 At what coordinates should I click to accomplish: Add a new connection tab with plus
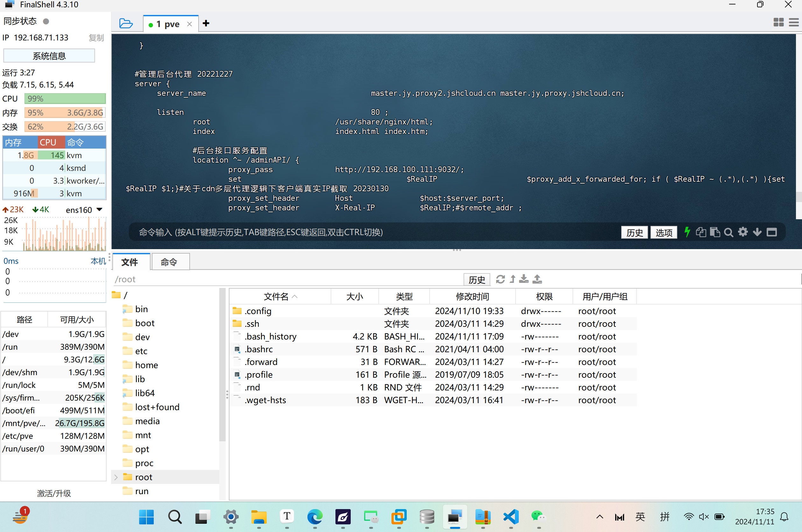206,23
